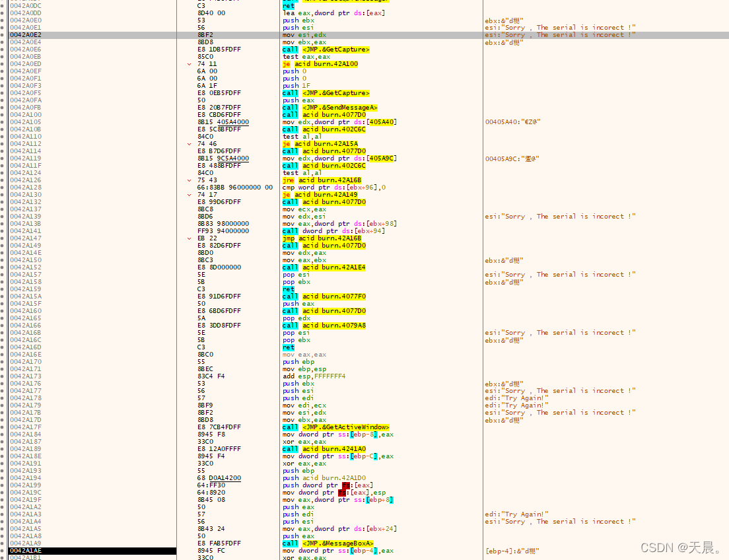
Task: Toggle breakpoint dot beside address 0042A0E2
Action: (x=3, y=35)
